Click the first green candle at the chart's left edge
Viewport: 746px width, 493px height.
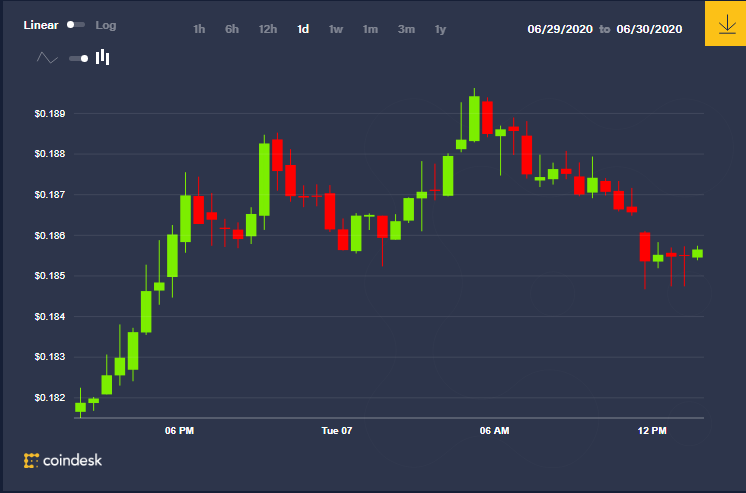[x=80, y=407]
